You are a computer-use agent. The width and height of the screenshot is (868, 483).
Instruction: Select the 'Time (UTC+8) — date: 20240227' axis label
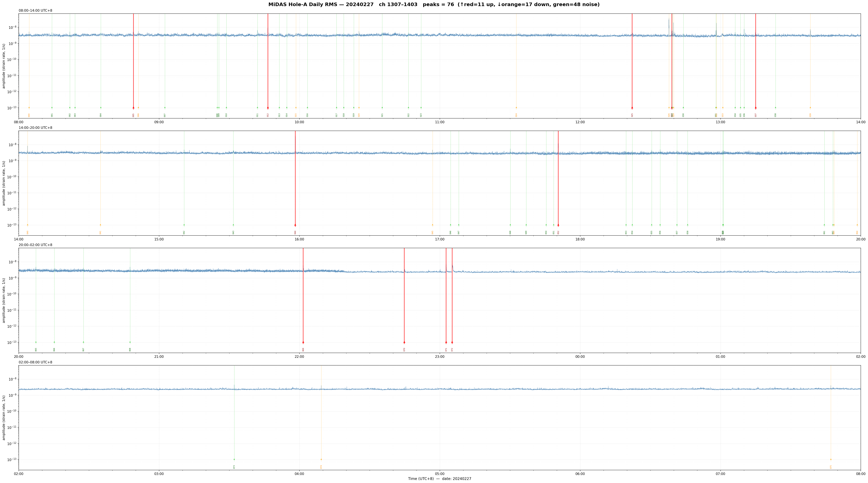[x=440, y=479]
